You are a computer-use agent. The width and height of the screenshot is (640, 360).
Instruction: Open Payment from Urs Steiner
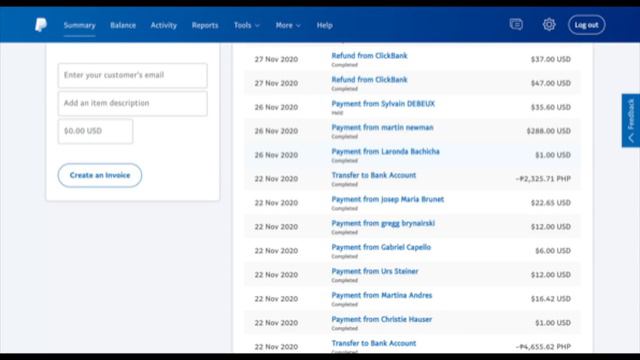pos(375,271)
